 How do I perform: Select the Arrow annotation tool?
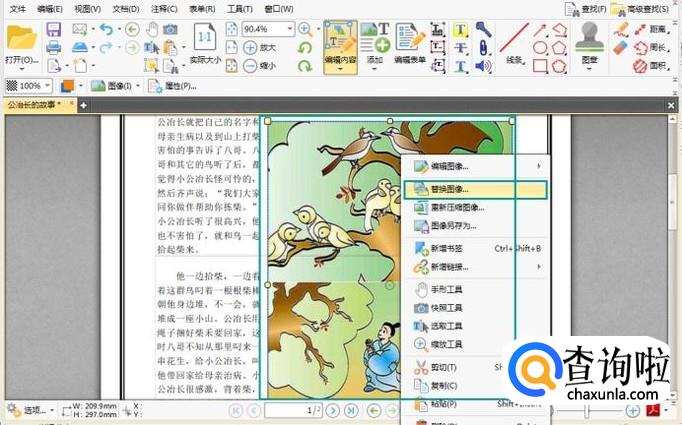(540, 30)
